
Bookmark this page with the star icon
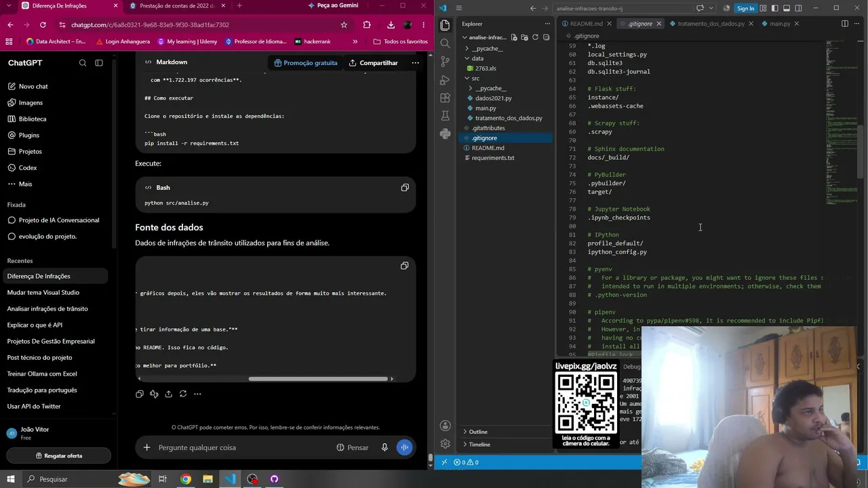pos(344,24)
